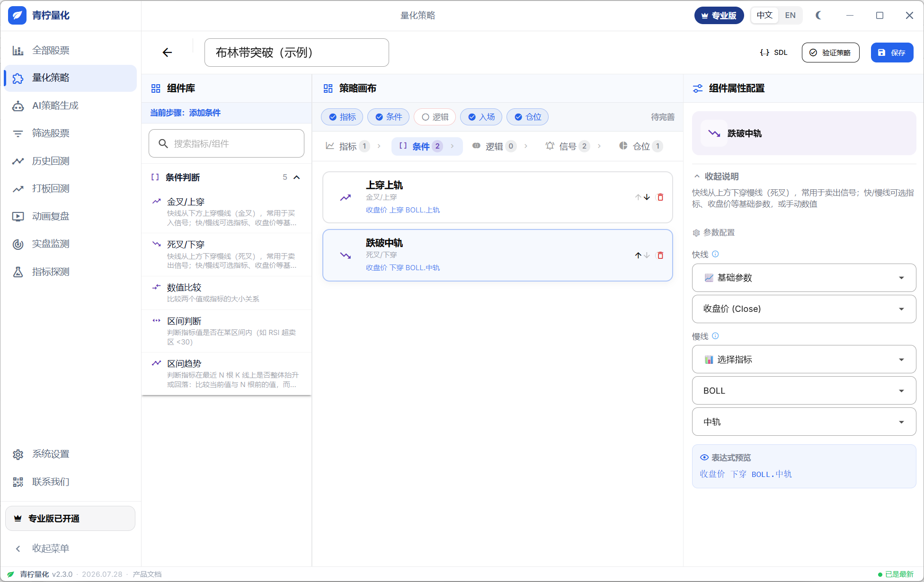The width and height of the screenshot is (924, 582).
Task: Collapse the 条件判断 group chevron
Action: (297, 177)
